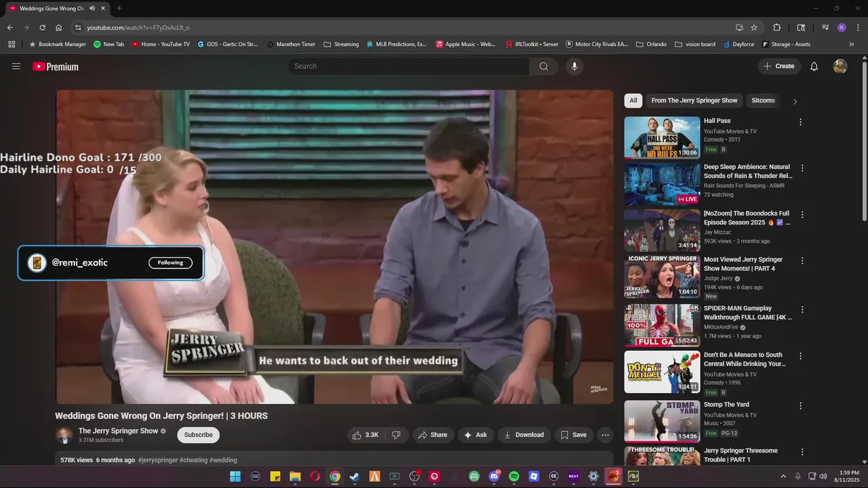Image resolution: width=868 pixels, height=488 pixels.
Task: Open Spotify from the taskbar
Action: [x=514, y=476]
